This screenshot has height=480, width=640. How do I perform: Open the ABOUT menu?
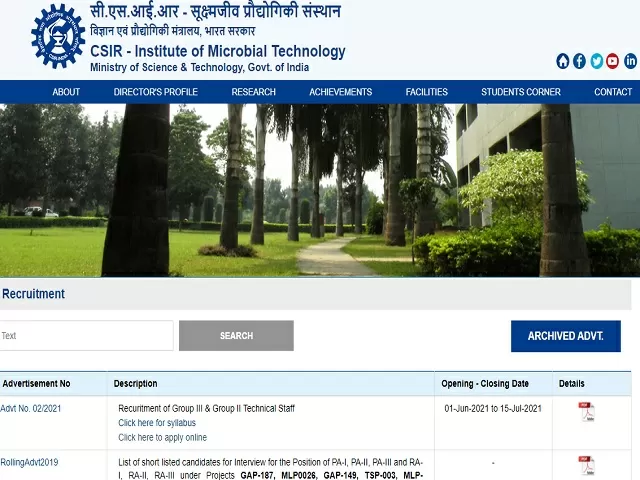pyautogui.click(x=66, y=92)
